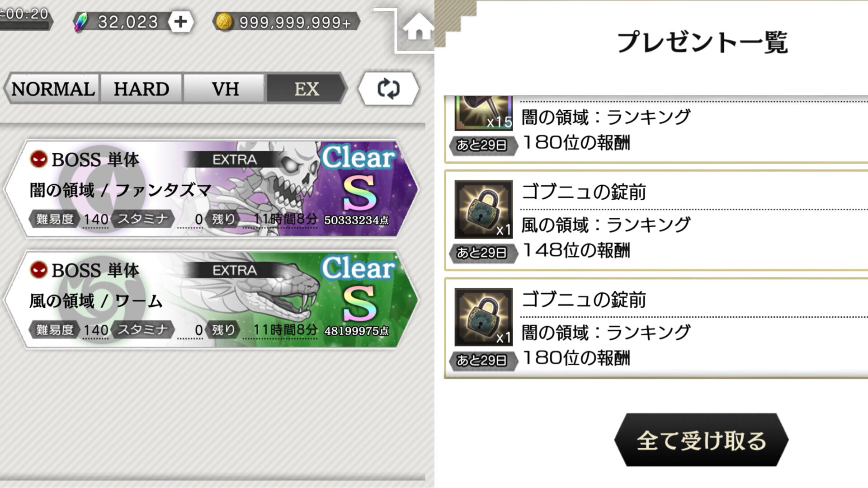This screenshot has height=488, width=868.
Task: Tap the stamina timer bar showing 00:20
Action: pyautogui.click(x=25, y=18)
